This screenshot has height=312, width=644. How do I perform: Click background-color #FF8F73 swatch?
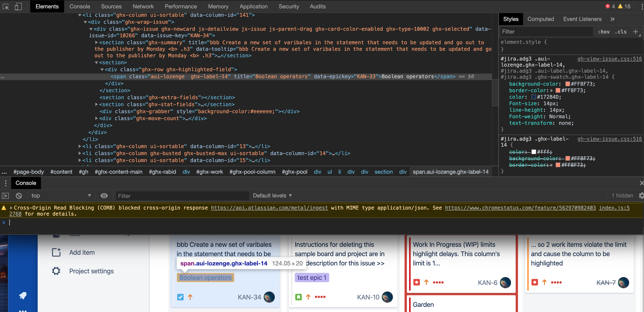click(568, 84)
